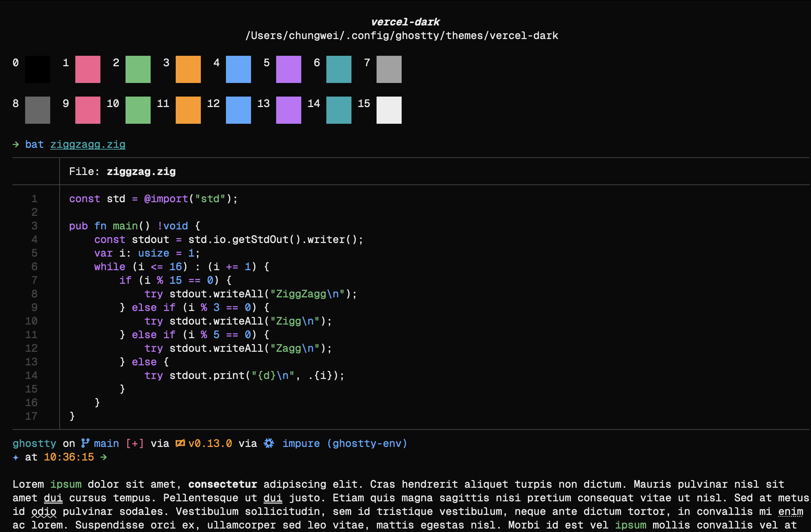Click the theme file path text
Viewport: 811px width, 532px height.
402,36
